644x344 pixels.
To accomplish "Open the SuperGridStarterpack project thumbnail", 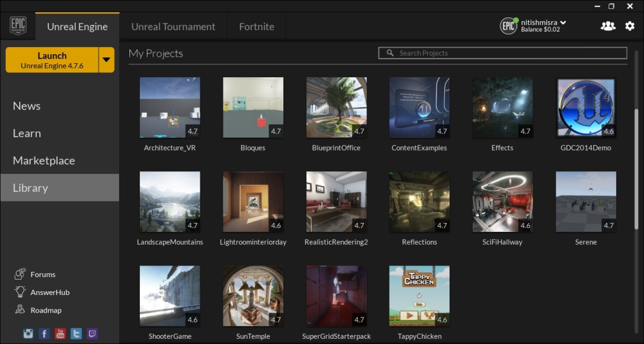I will click(336, 296).
